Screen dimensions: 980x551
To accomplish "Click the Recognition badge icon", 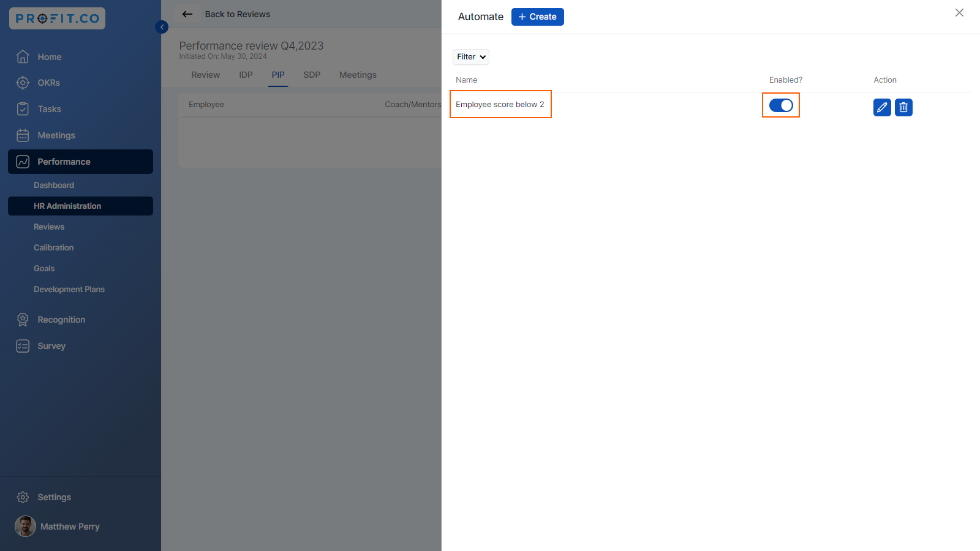I will (23, 320).
